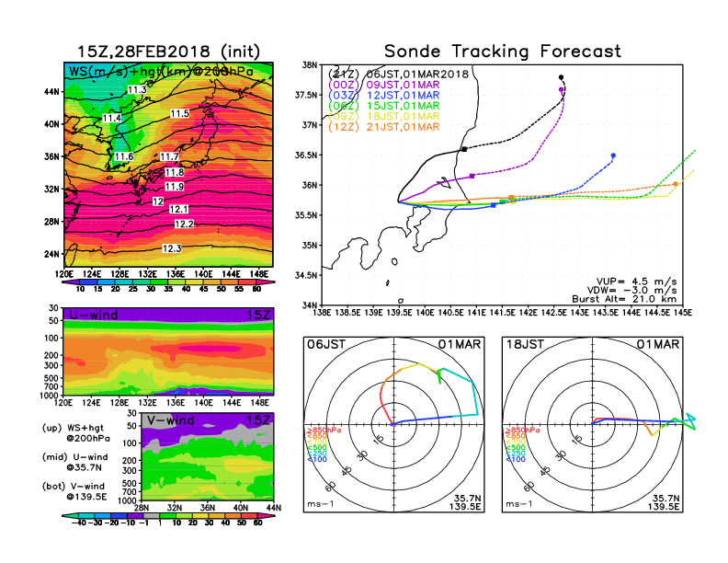
Task: Click the 'VUP= 4.5 m/s' parameter text
Action: pyautogui.click(x=636, y=281)
